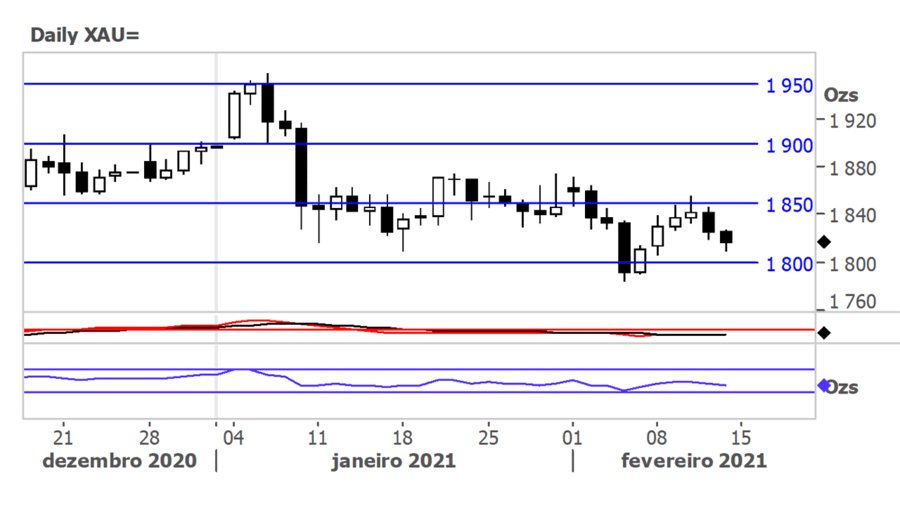Click the 1 880 price axis value
This screenshot has width=900, height=506.
[x=853, y=169]
